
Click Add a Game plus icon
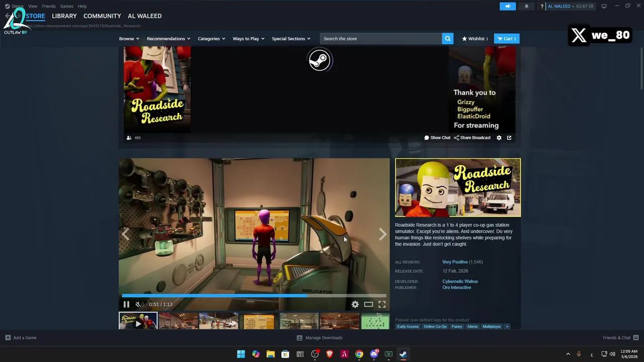tap(8, 338)
